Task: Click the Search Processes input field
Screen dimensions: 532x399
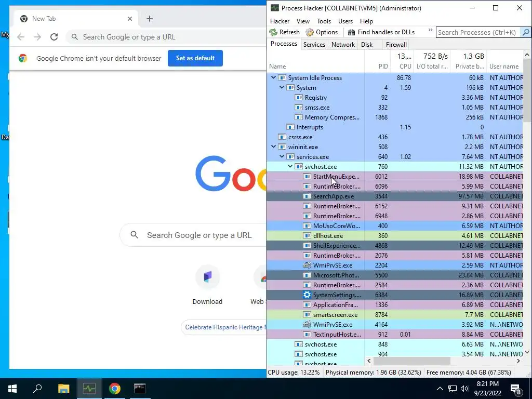Action: click(478, 33)
